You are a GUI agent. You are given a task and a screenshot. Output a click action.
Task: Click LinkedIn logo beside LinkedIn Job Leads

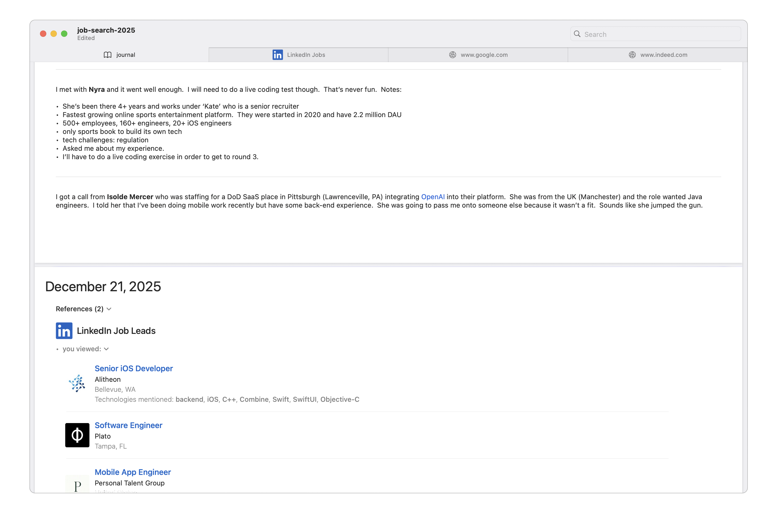click(x=64, y=331)
